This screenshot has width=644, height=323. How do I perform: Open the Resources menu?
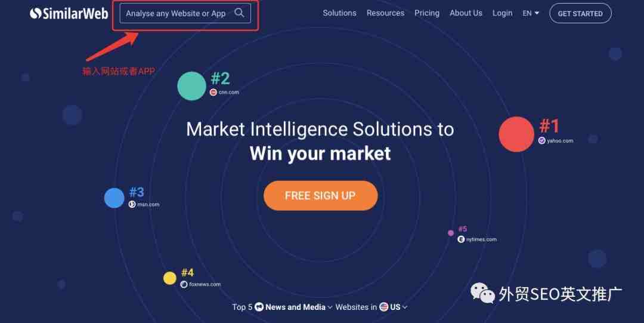pos(385,13)
